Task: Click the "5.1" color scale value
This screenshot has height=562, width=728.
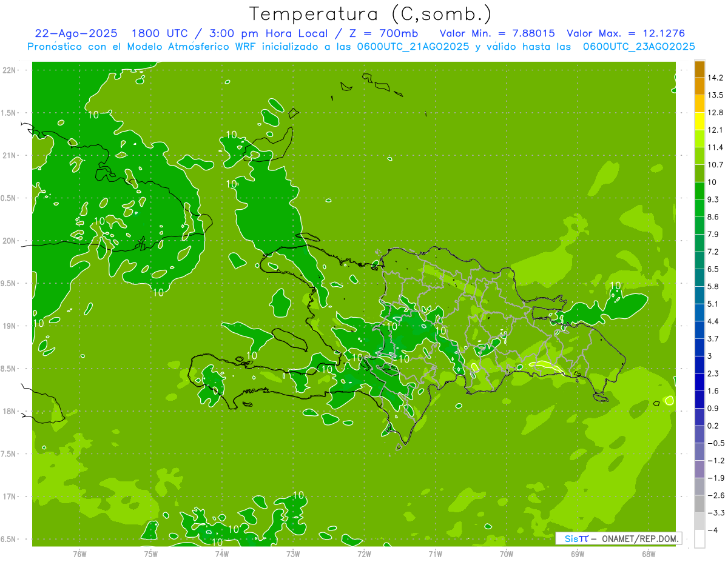Action: [x=713, y=304]
